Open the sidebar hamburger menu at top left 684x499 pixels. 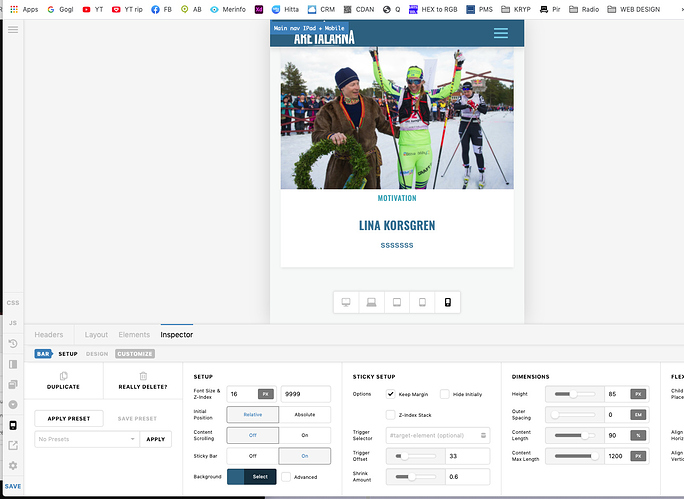(x=13, y=30)
